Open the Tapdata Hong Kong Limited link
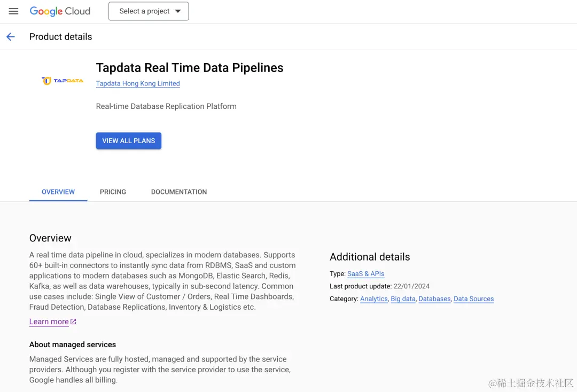Image resolution: width=577 pixels, height=392 pixels. pos(138,84)
